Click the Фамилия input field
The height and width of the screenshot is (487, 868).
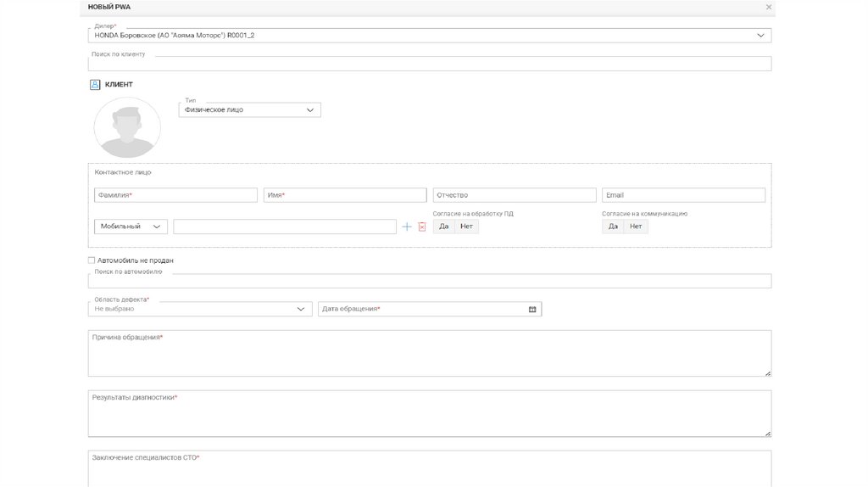coord(175,195)
